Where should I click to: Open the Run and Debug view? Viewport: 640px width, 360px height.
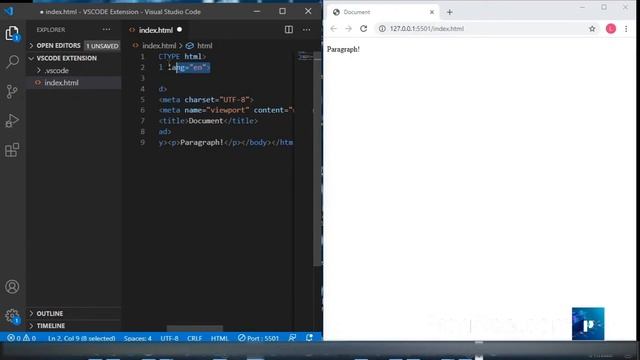point(12,121)
